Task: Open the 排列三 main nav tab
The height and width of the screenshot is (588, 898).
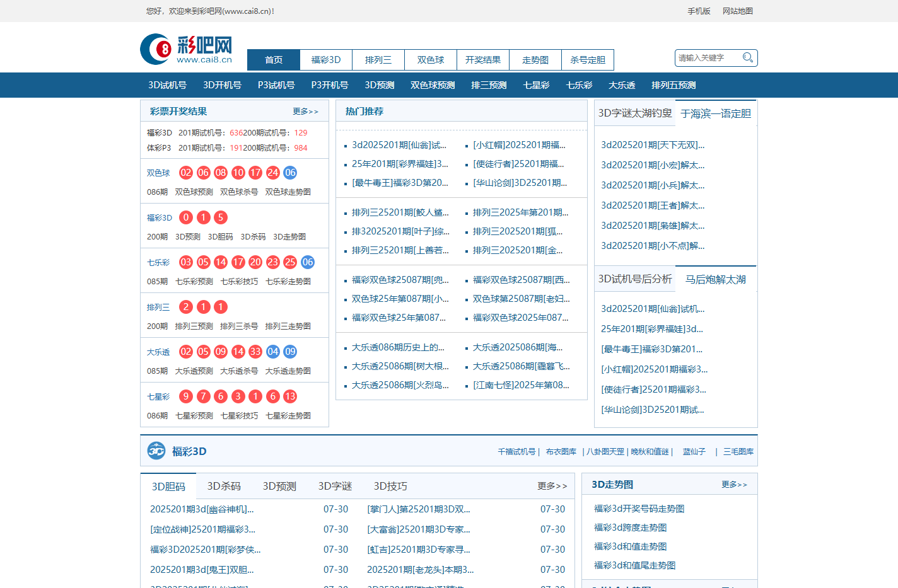Action: click(x=378, y=60)
